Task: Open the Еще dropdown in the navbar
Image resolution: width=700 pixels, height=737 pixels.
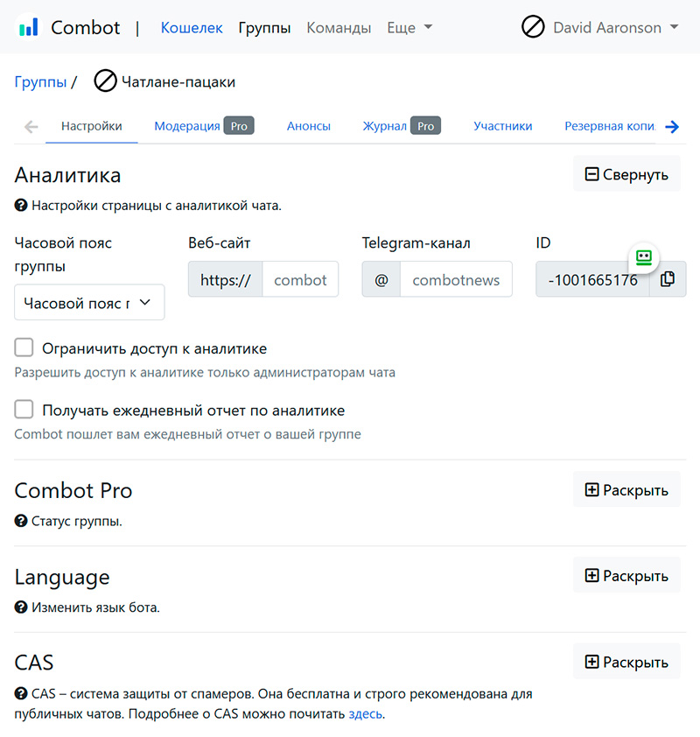Action: coord(409,27)
